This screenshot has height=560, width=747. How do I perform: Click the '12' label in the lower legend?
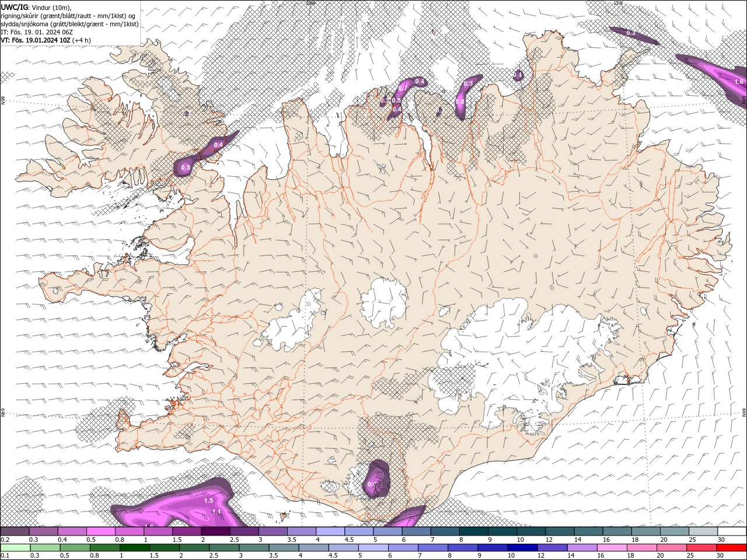pos(541,556)
